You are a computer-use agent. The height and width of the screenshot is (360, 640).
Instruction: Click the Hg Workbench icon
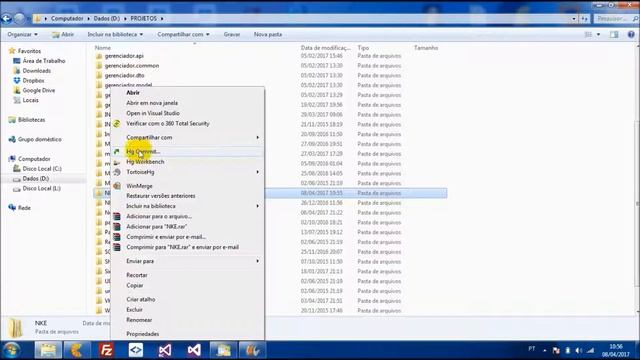tap(117, 162)
